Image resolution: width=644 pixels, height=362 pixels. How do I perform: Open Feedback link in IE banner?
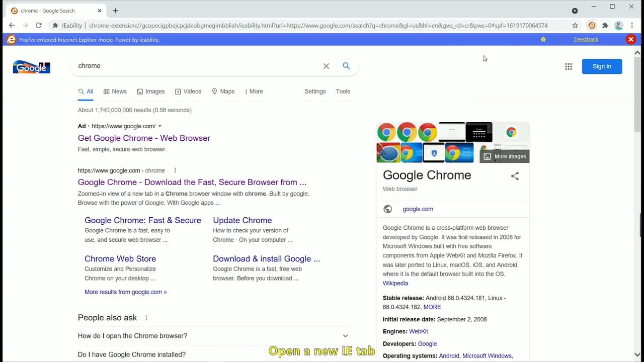click(586, 39)
